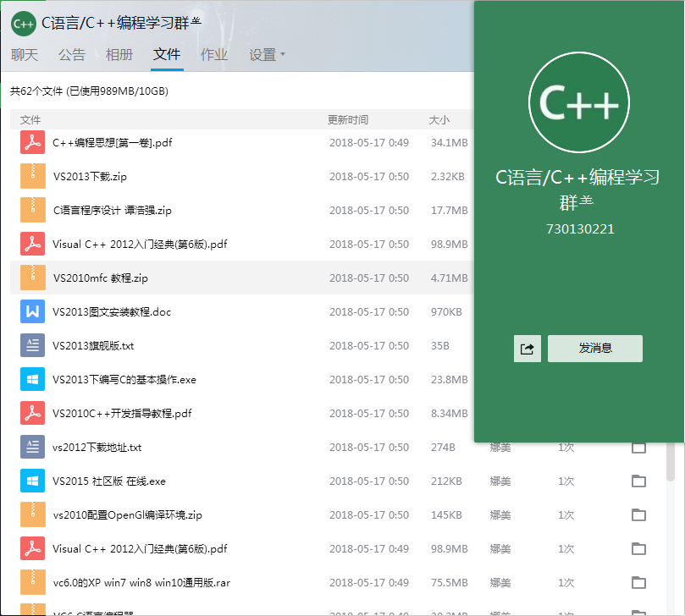Open the 聊天 tab

pyautogui.click(x=25, y=55)
